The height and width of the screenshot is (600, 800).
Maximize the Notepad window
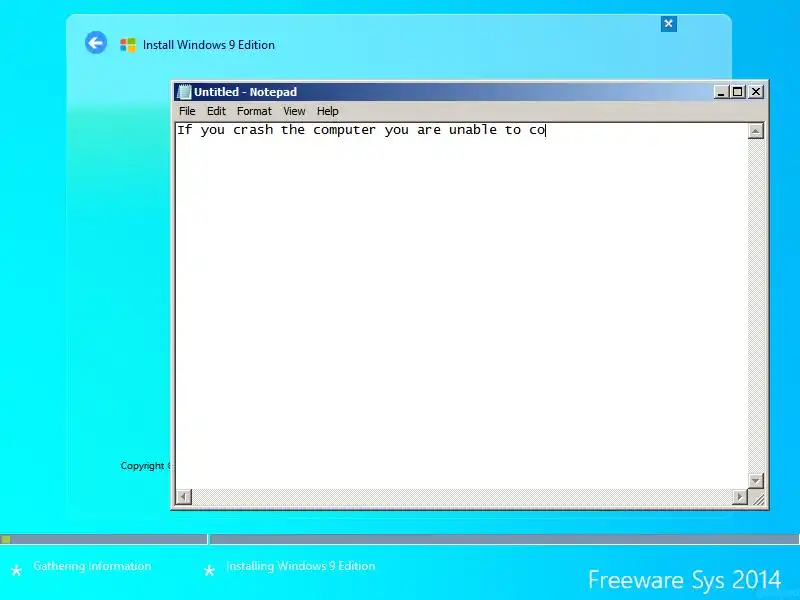738,92
